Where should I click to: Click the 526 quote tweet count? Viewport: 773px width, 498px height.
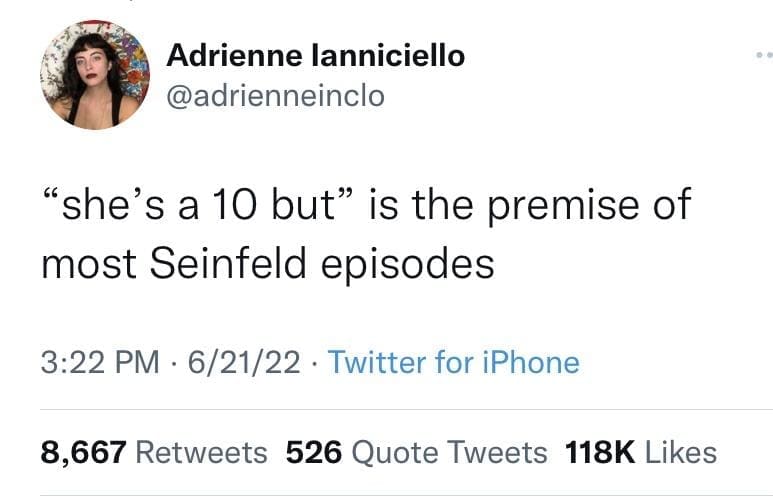click(313, 452)
